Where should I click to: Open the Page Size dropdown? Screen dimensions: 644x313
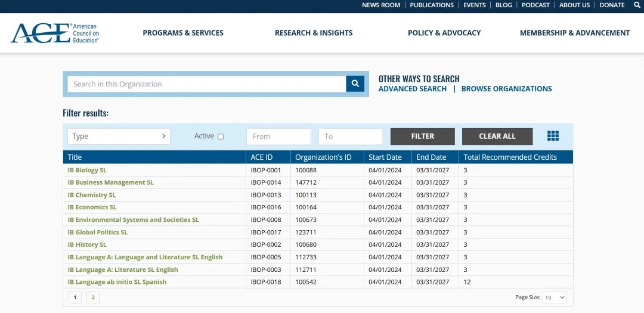click(554, 297)
